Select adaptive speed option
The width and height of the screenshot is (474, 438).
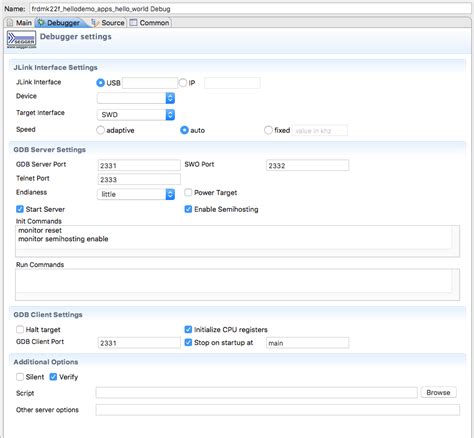(x=100, y=130)
